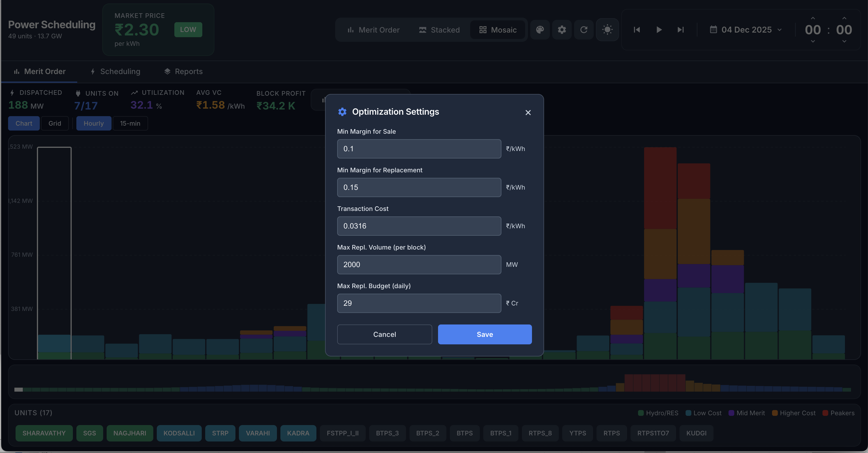868x453 pixels.
Task: Switch to the Scheduling tab
Action: point(115,71)
